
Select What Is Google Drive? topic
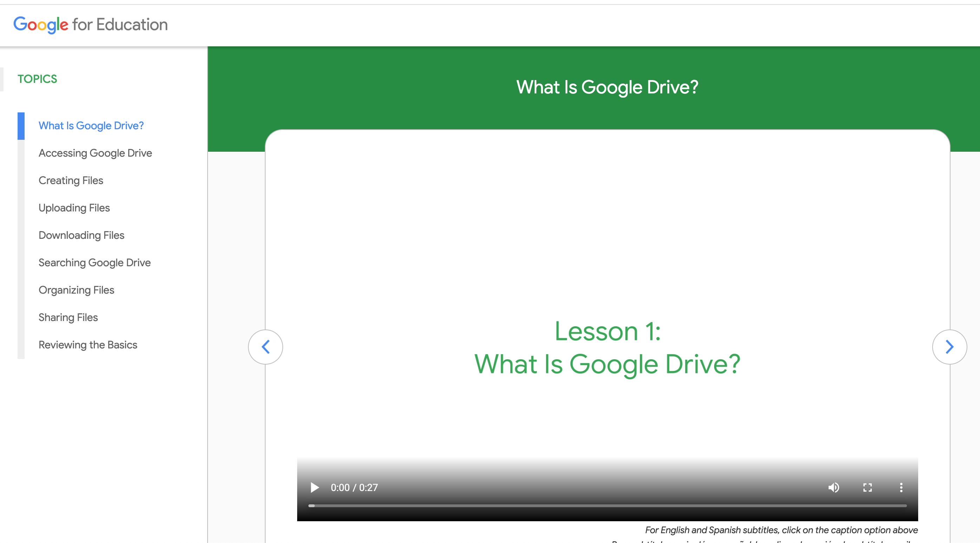[91, 126]
